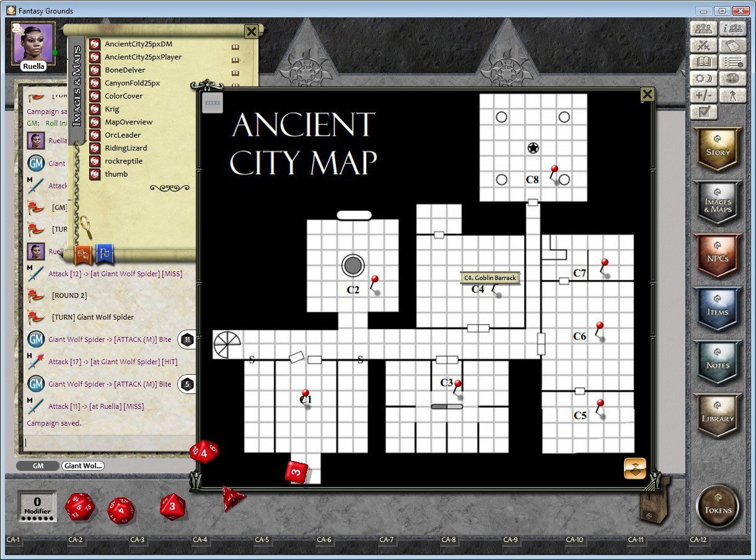Open the Combat Tracker crossed-swords icon
This screenshot has width=756, height=560.
[x=703, y=45]
